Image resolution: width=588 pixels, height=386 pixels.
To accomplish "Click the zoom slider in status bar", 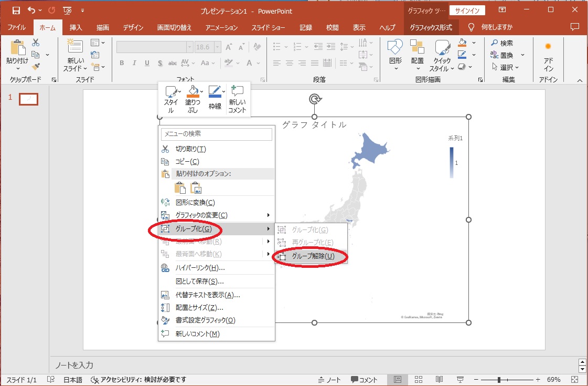I will [499, 380].
